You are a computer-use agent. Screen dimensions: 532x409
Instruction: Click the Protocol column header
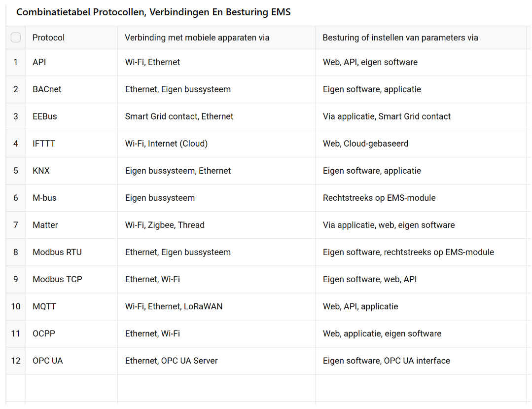coord(71,37)
